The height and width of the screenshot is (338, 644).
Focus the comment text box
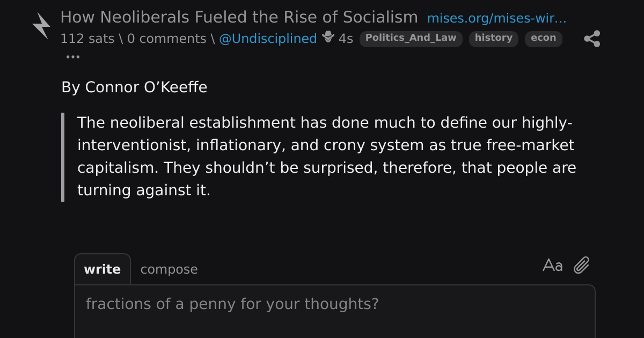pyautogui.click(x=335, y=312)
